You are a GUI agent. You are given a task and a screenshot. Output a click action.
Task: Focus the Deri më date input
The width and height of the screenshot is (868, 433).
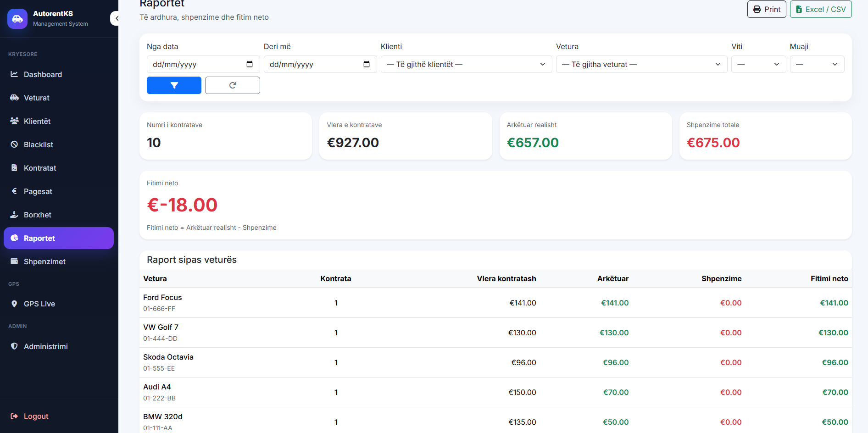point(320,64)
